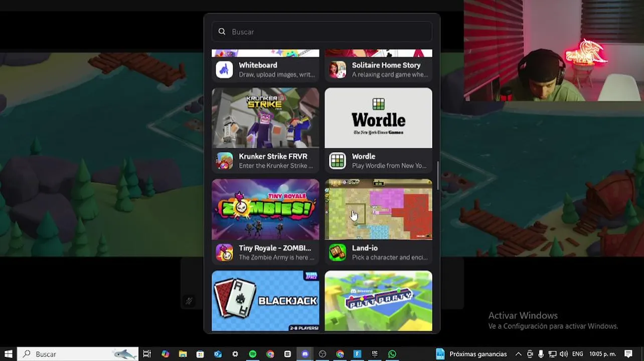Select the "Tiny Royale - ZOMBI..." title
The height and width of the screenshot is (361, 644).
coord(275,248)
